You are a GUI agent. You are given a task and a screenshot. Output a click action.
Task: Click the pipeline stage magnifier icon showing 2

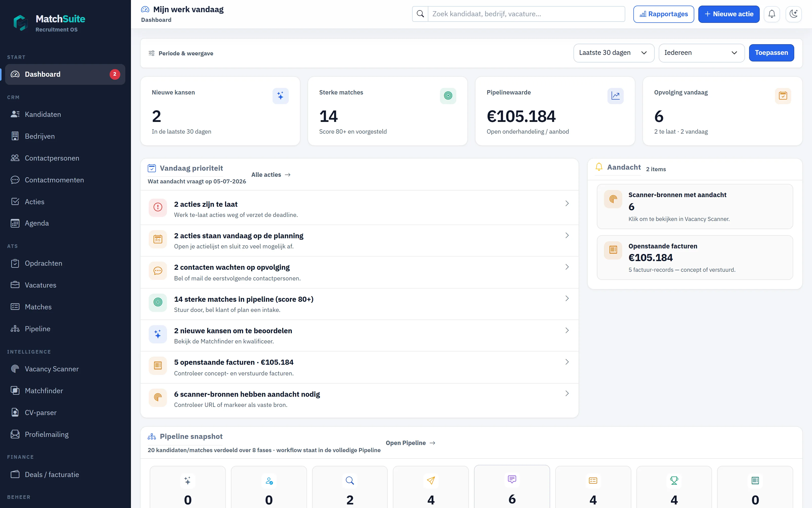pyautogui.click(x=350, y=481)
